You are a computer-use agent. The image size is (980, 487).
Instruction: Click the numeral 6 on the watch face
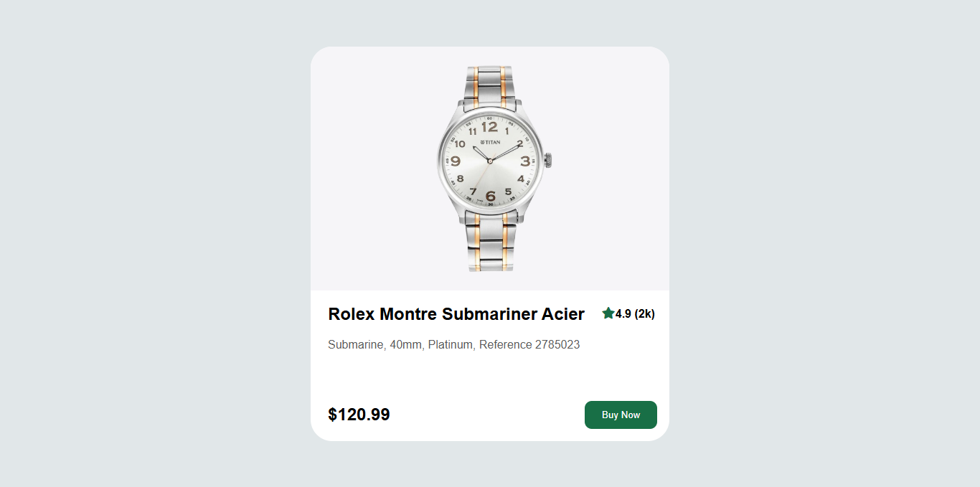491,195
